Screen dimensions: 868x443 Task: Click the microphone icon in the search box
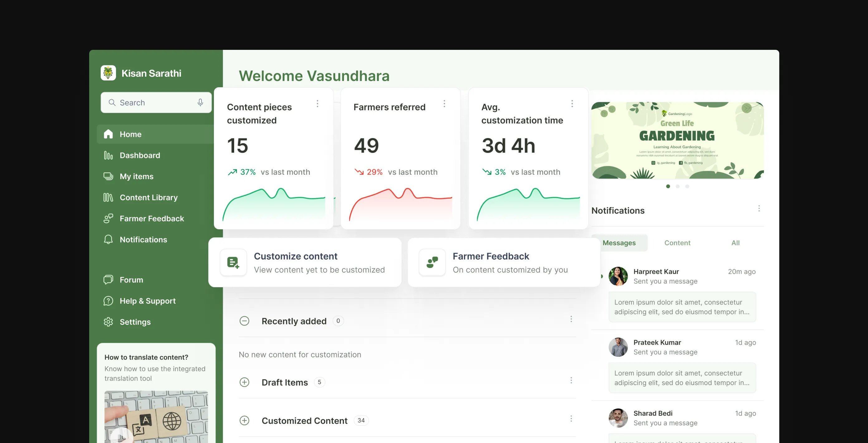200,102
